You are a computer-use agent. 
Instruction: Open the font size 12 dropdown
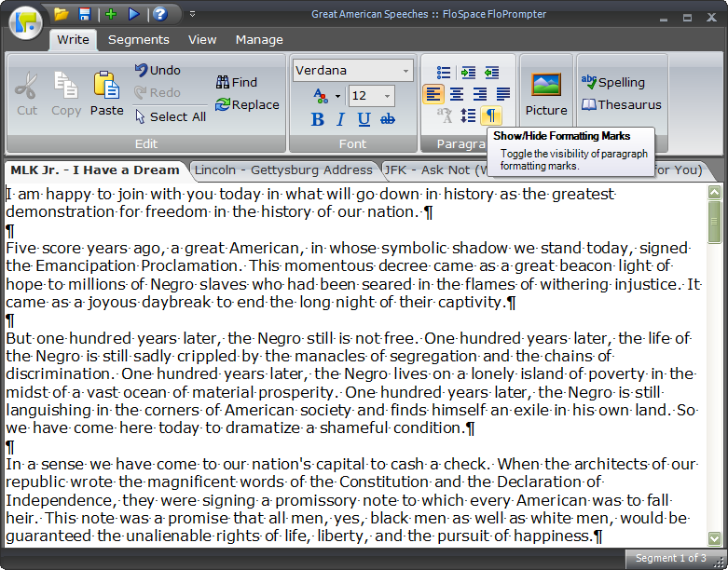click(x=387, y=96)
